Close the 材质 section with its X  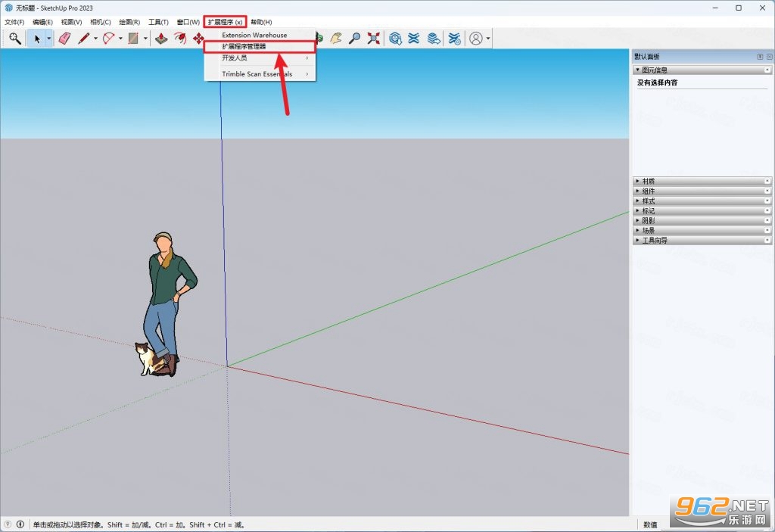767,181
